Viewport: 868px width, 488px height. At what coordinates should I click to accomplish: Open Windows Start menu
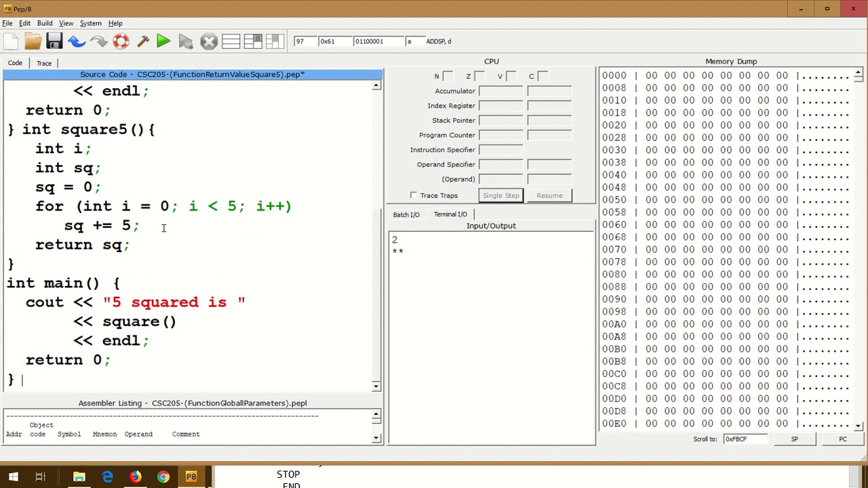pyautogui.click(x=13, y=477)
